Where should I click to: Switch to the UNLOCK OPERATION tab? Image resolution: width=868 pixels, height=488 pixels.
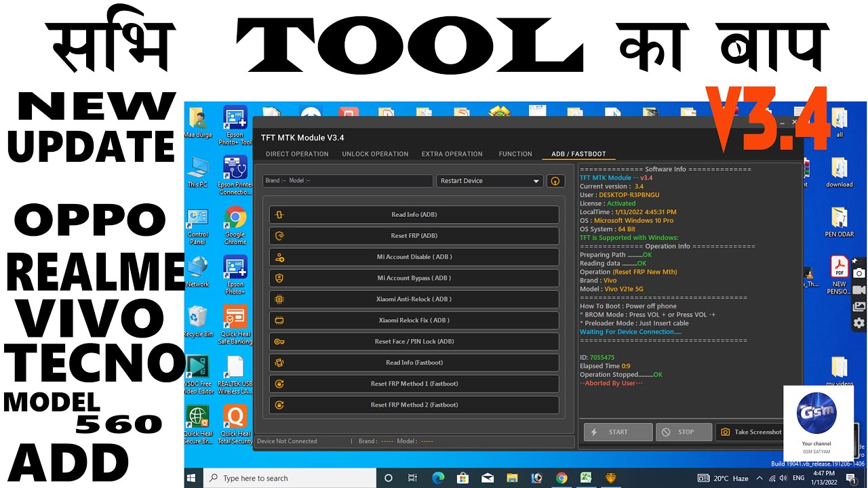(x=375, y=154)
